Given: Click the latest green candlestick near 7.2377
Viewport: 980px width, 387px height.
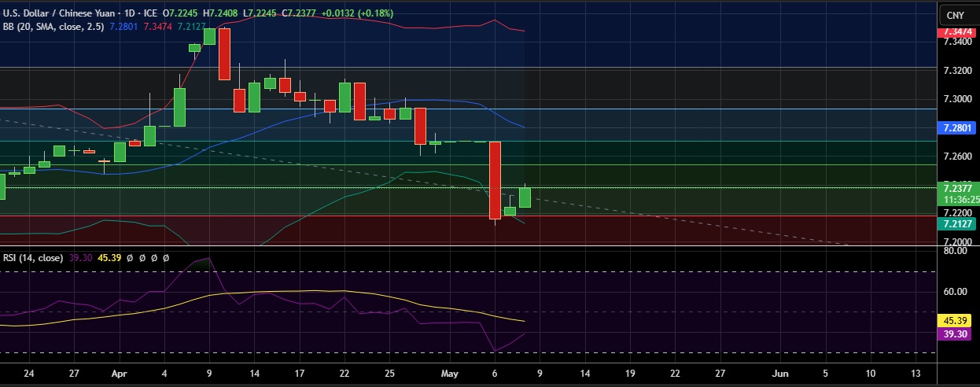Looking at the screenshot, I should 525,197.
